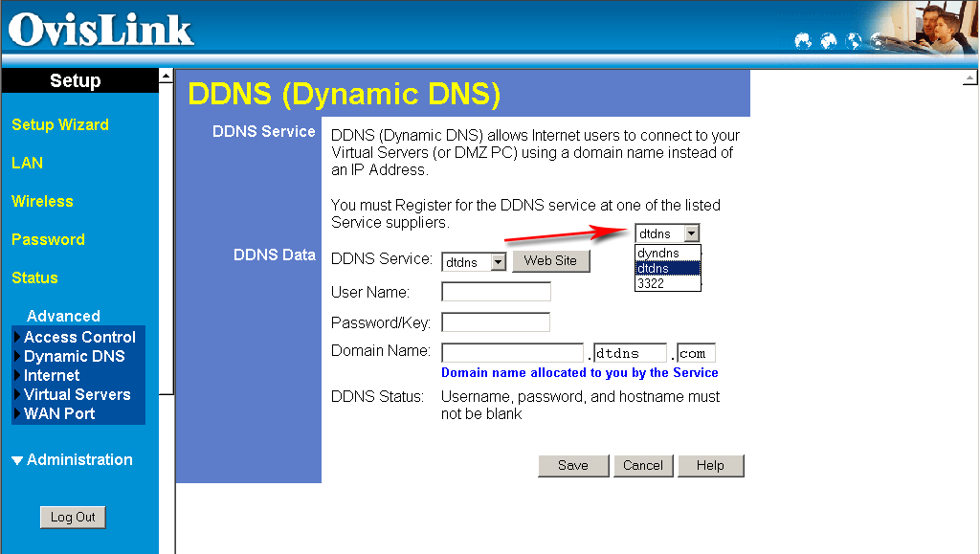The image size is (980, 554).
Task: Click the Log Out button
Action: click(x=73, y=517)
